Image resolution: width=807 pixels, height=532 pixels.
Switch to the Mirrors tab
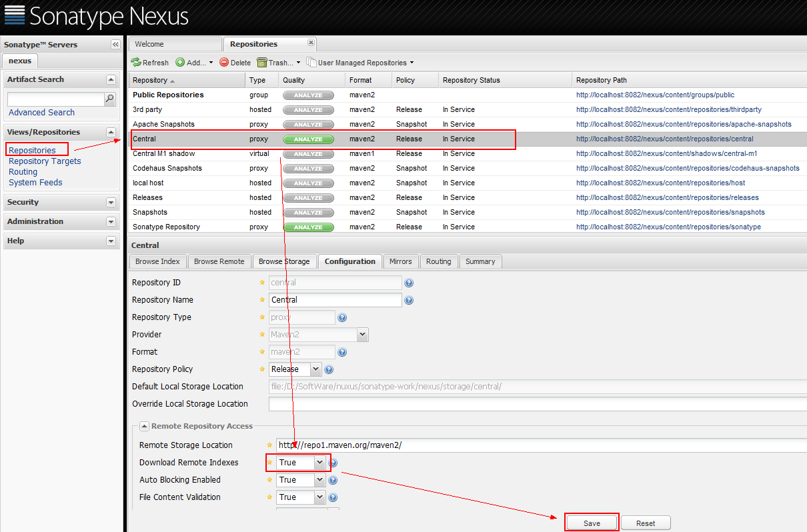[401, 261]
